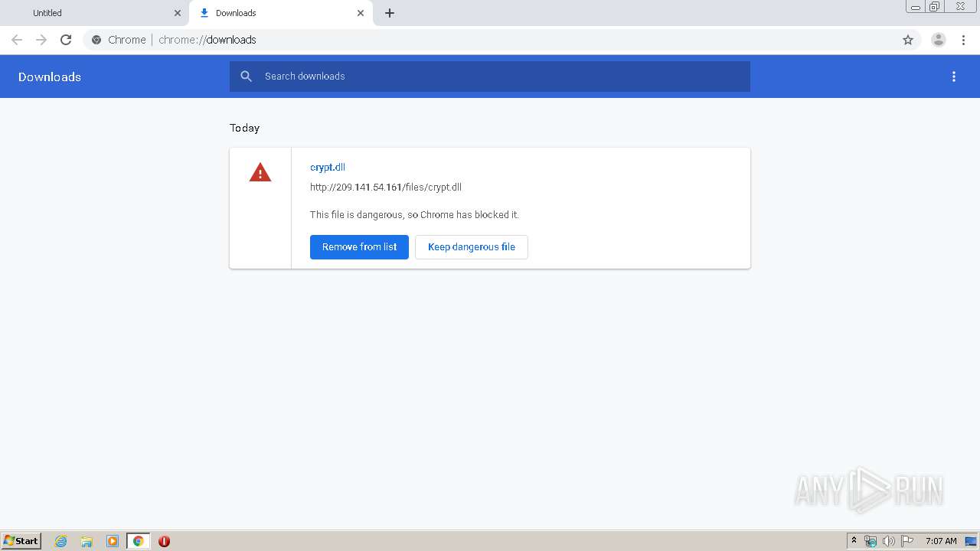Click Keep dangerous file button

(472, 247)
